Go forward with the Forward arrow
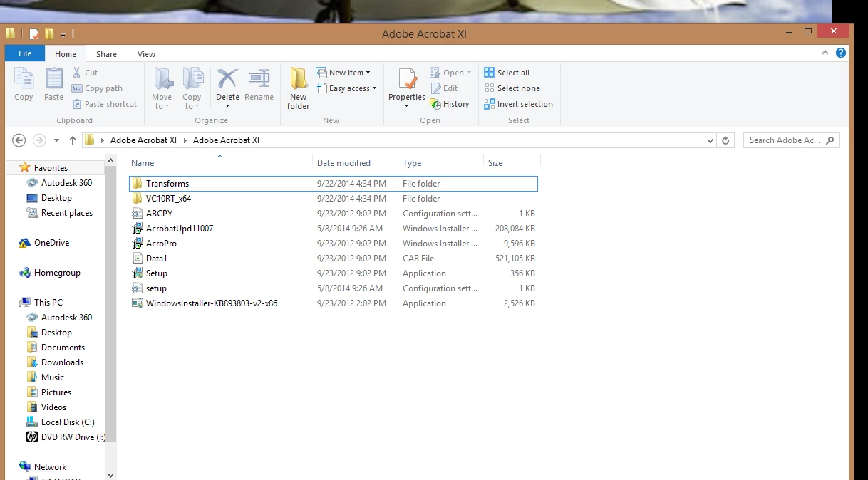The image size is (868, 480). [x=40, y=140]
